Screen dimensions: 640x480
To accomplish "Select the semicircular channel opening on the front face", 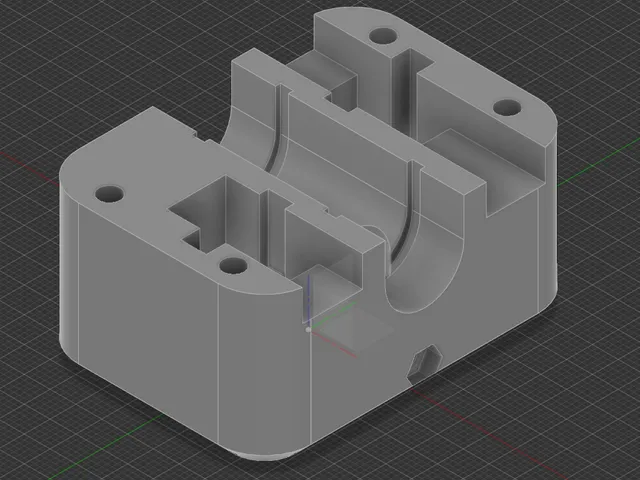I will pyautogui.click(x=423, y=271).
